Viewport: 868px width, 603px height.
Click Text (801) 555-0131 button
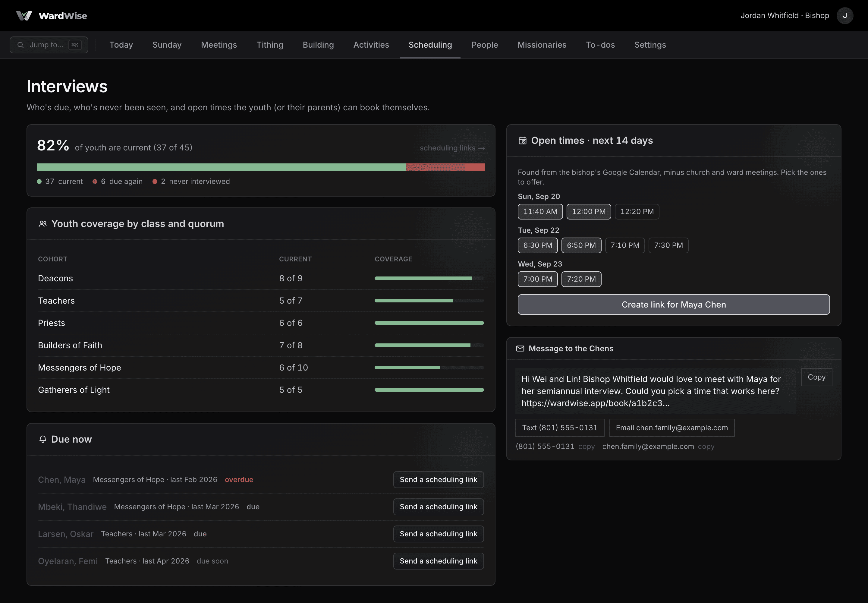pyautogui.click(x=559, y=428)
